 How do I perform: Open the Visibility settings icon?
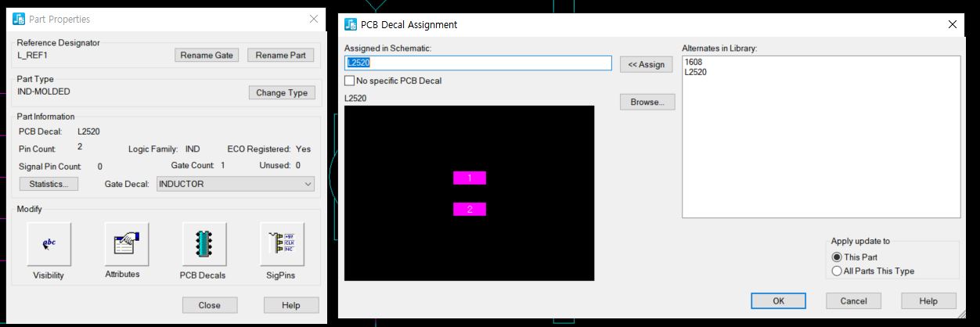pyautogui.click(x=49, y=244)
